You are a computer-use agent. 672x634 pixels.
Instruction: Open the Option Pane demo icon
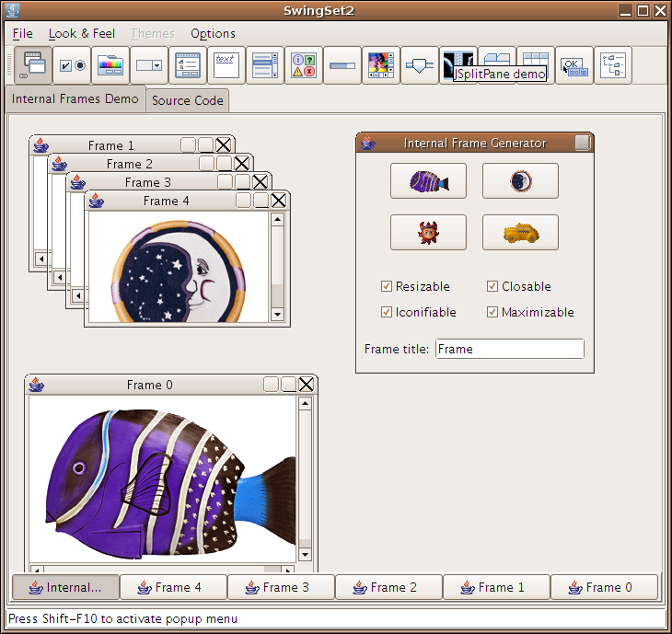tap(304, 65)
